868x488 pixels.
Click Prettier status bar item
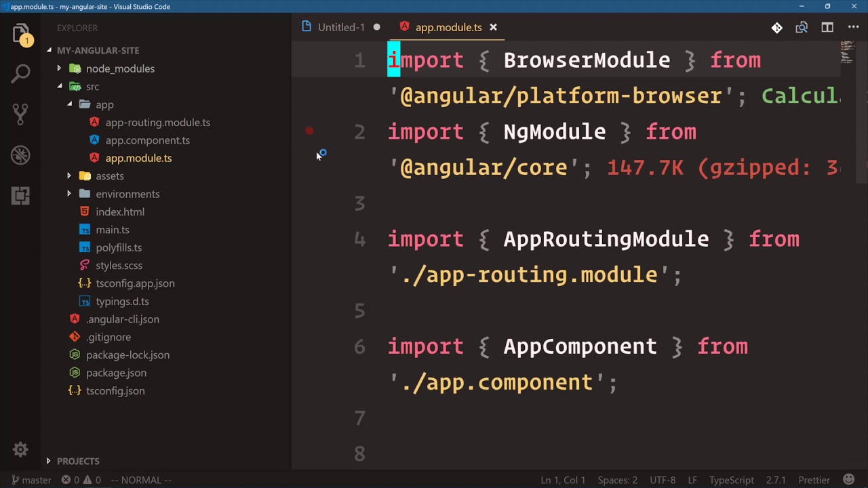coord(814,480)
